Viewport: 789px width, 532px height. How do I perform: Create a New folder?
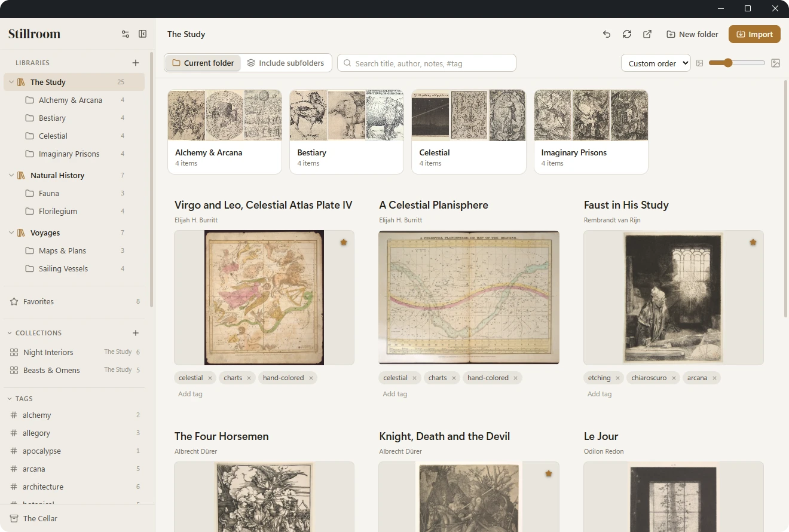pos(692,34)
